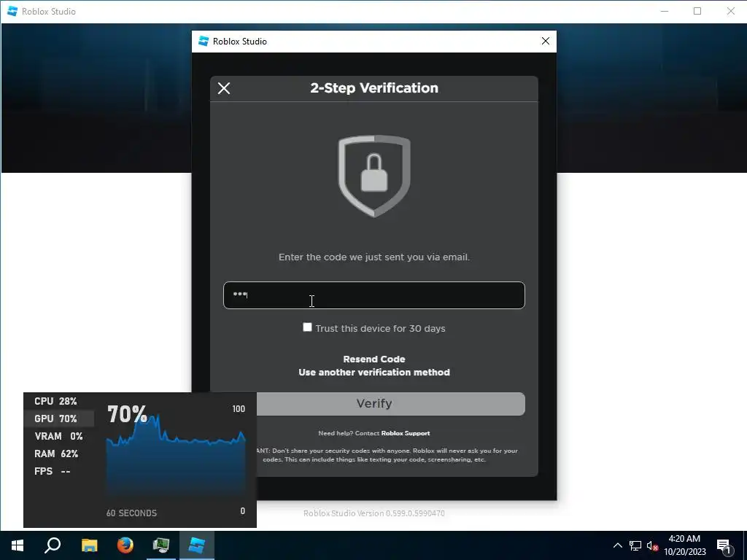
Task: Click the Resend Code link
Action: [x=374, y=359]
